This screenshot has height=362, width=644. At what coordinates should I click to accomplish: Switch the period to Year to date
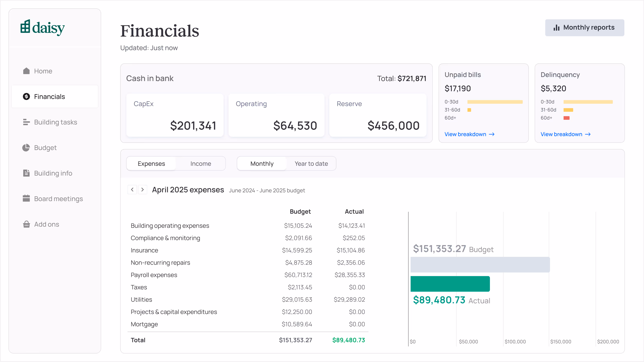coord(311,164)
